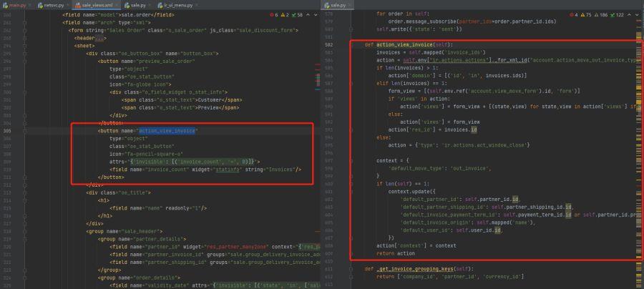Image resolution: width=644 pixels, height=289 pixels.
Task: Click the red error count in left editor
Action: [274, 15]
